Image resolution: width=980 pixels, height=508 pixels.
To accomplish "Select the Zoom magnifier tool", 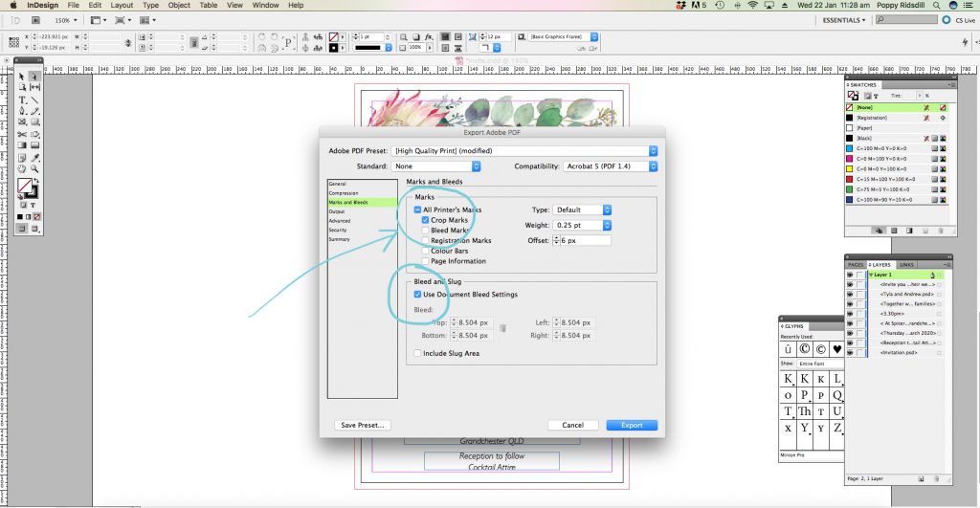I will (x=34, y=169).
